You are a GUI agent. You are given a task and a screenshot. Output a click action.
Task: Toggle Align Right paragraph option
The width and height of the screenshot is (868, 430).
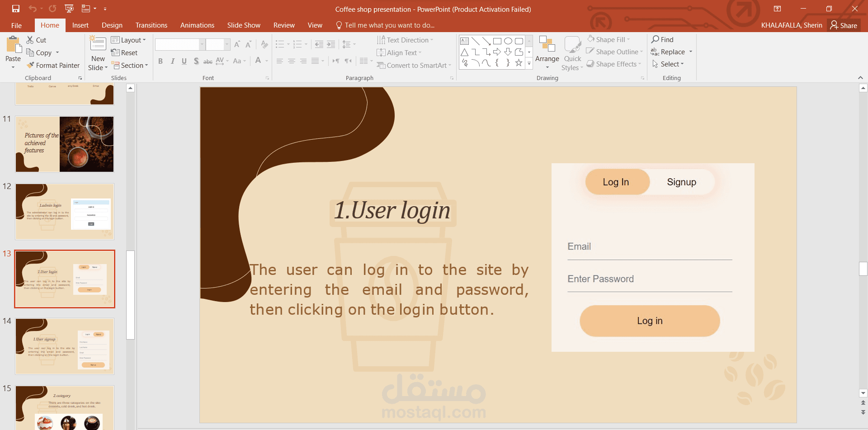(x=303, y=61)
